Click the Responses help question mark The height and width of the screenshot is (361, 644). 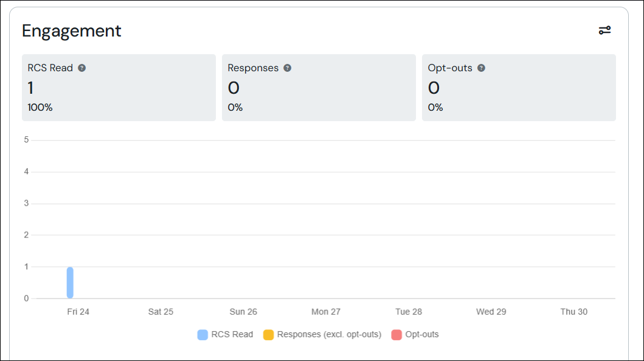coord(288,68)
